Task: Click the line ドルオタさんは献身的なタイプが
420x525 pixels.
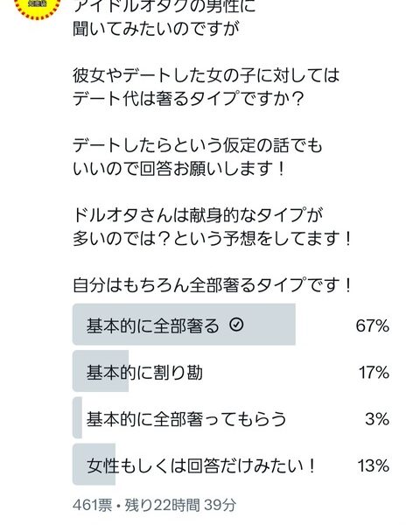Action: pyautogui.click(x=198, y=215)
